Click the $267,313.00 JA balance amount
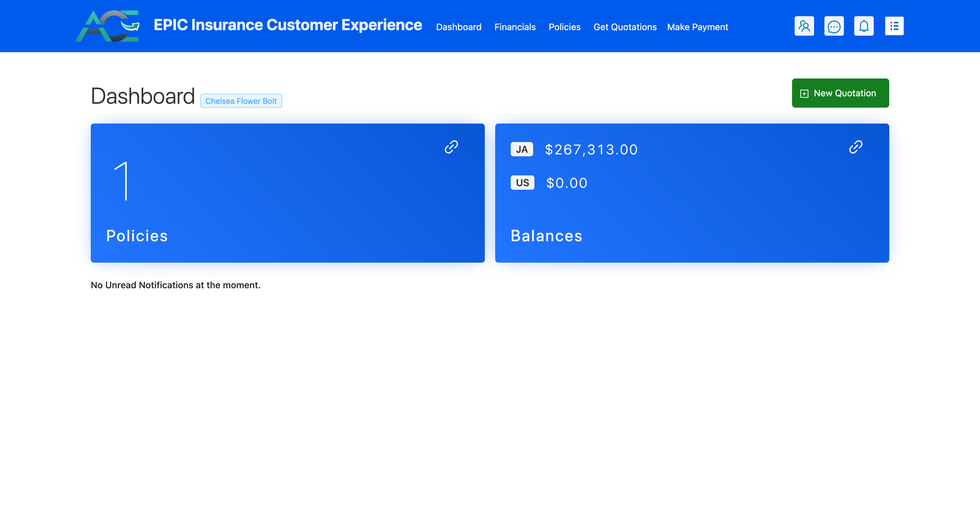Viewport: 980px width, 524px height. click(591, 149)
